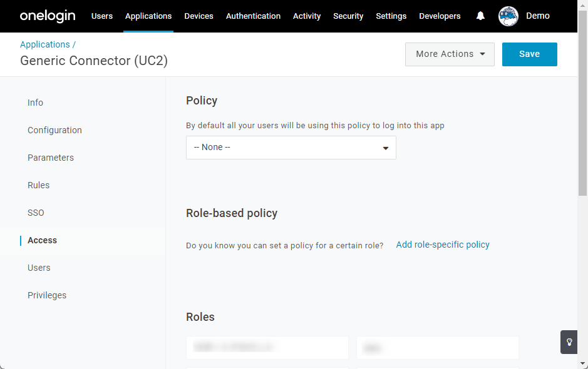Switch to the SSO tab

pos(36,213)
